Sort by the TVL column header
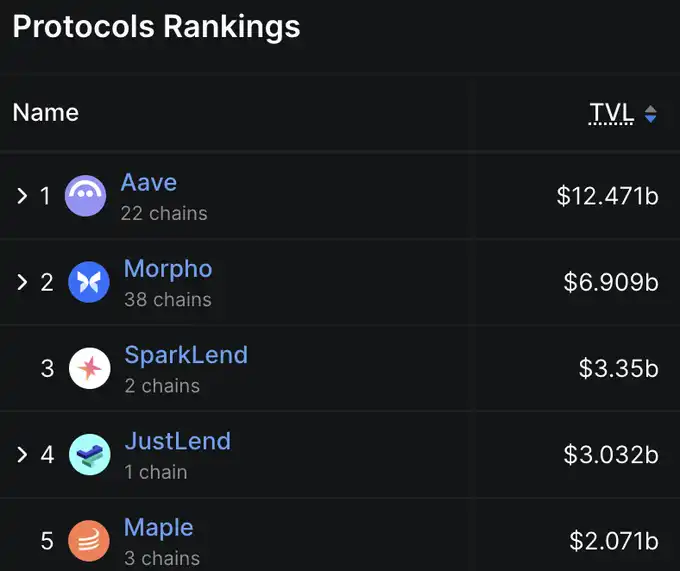The image size is (680, 571). click(x=611, y=113)
